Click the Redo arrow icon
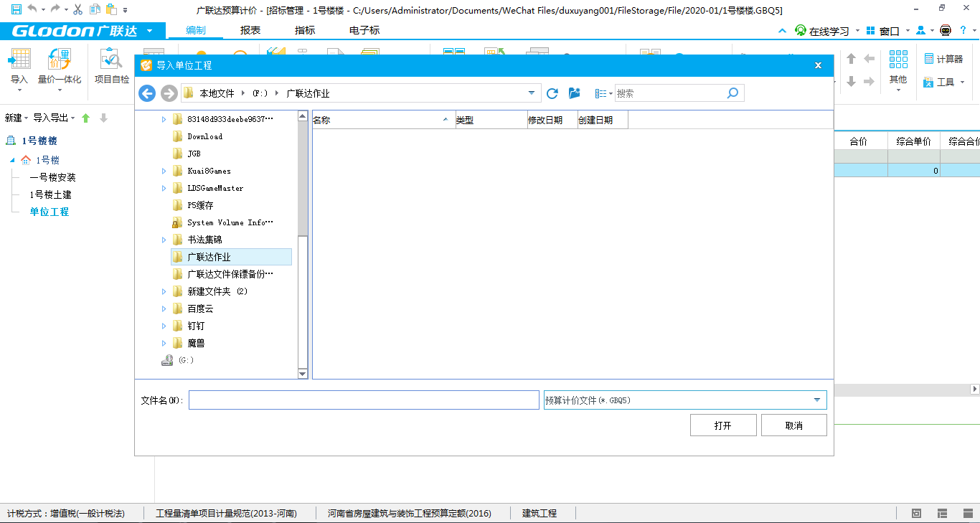This screenshot has height=523, width=980. 55,9
